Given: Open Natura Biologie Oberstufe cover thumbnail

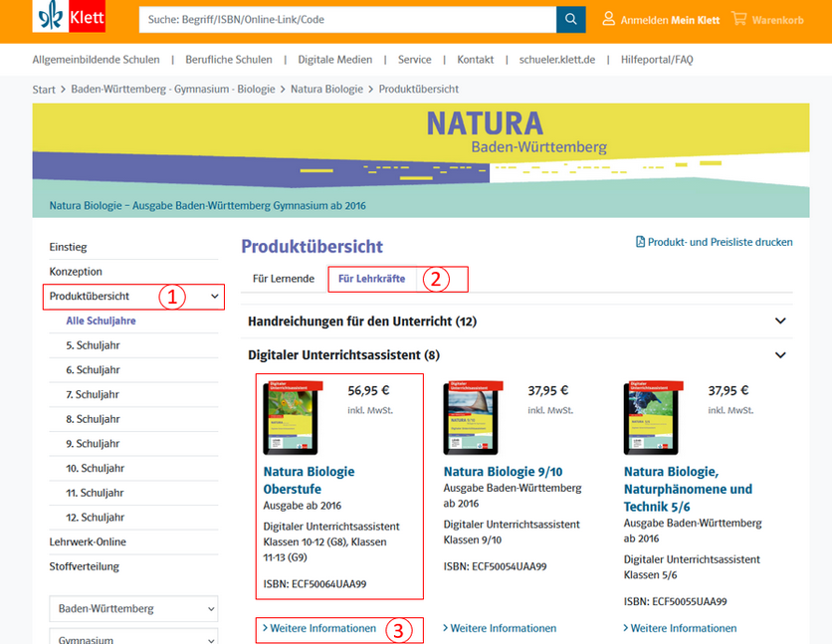Looking at the screenshot, I should tap(290, 419).
